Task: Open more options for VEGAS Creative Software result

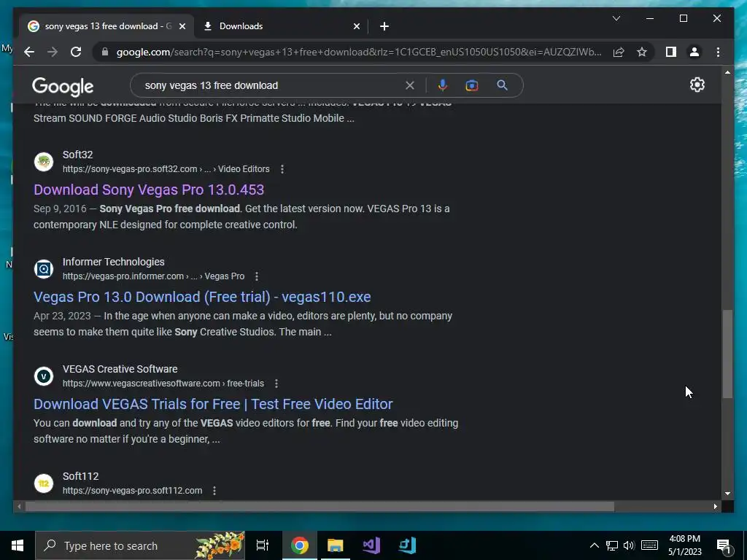Action: (x=276, y=384)
